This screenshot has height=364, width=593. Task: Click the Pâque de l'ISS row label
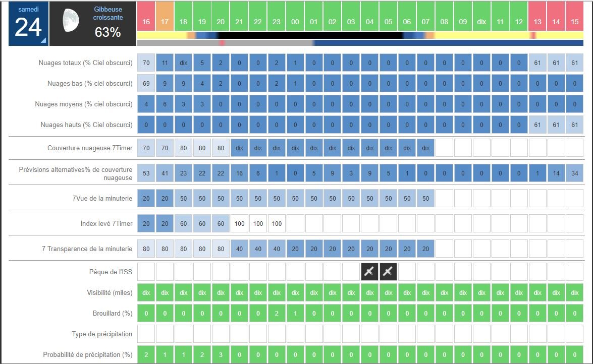click(x=109, y=272)
